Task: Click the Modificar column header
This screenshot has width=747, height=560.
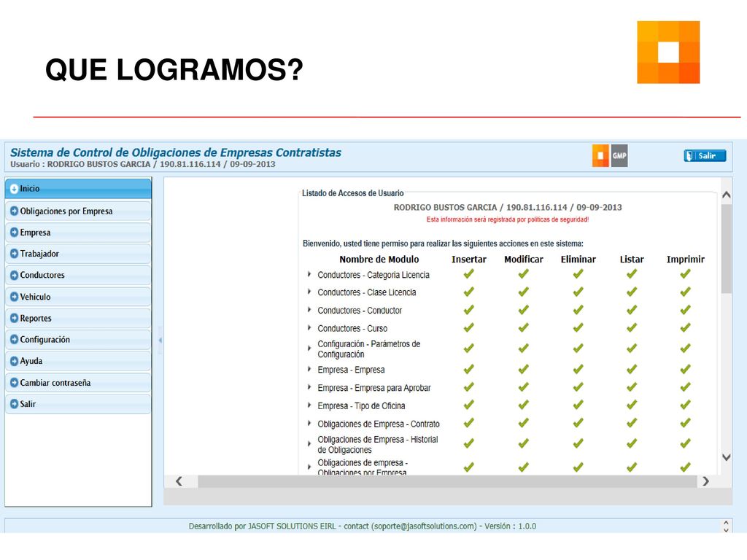Action: [524, 259]
